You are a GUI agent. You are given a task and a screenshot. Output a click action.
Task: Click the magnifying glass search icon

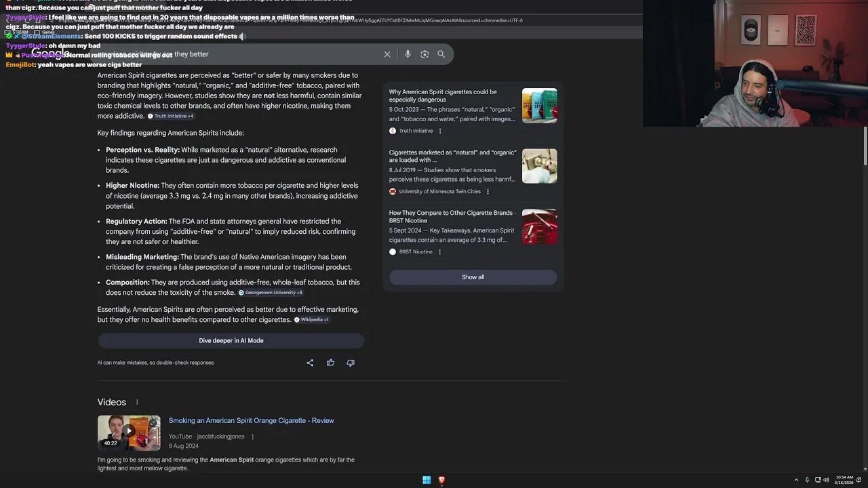pos(441,54)
